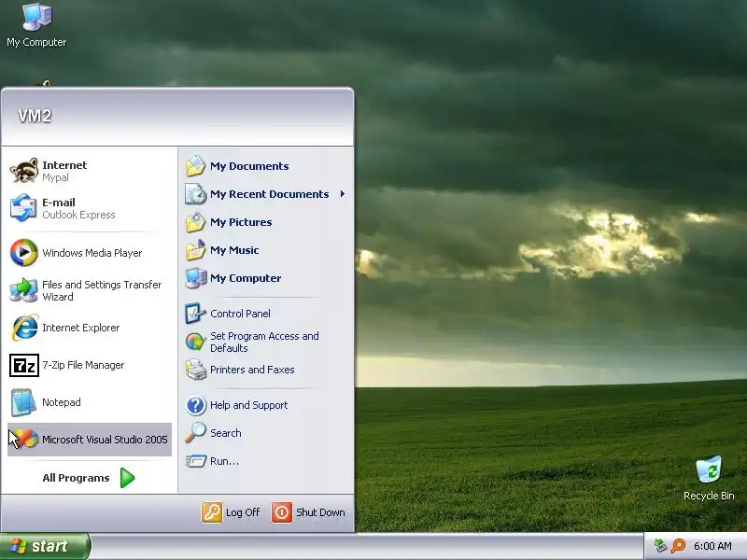This screenshot has height=560, width=747.
Task: Click the Run... dialog icon
Action: point(195,461)
